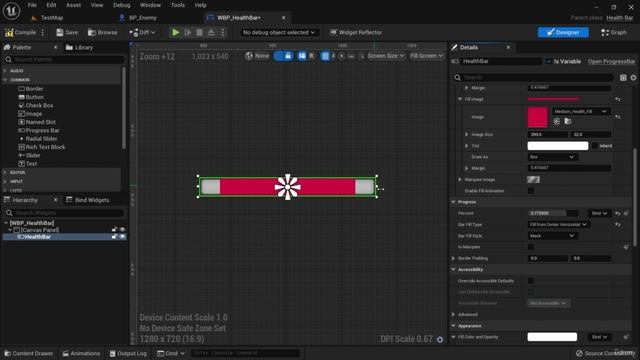Open the Library tab
This screenshot has width=640, height=360.
pos(80,47)
